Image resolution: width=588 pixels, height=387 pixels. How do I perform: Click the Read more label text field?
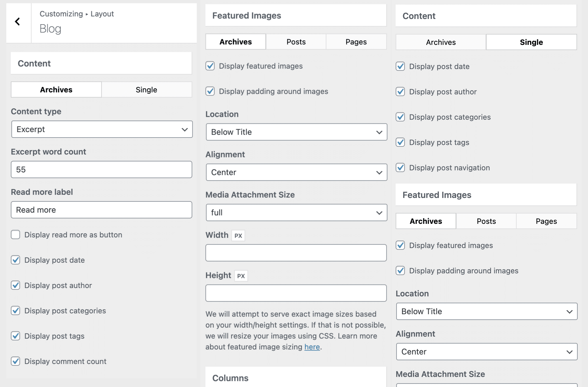click(x=101, y=210)
